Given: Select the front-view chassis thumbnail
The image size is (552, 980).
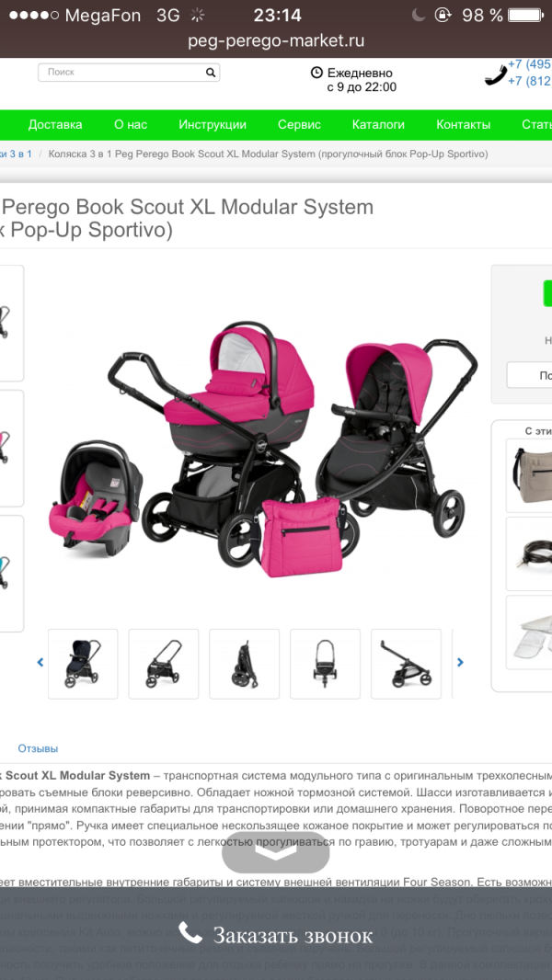Looking at the screenshot, I should (325, 664).
